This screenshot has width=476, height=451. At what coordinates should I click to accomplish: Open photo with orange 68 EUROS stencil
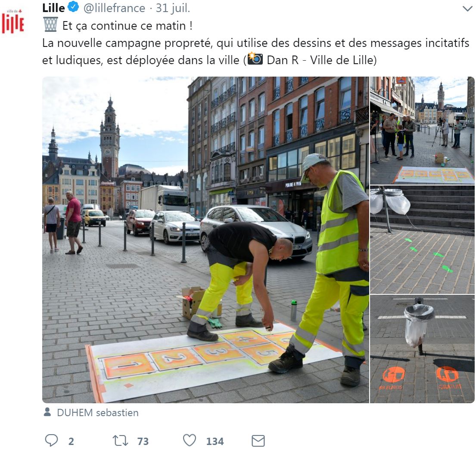coord(422,349)
